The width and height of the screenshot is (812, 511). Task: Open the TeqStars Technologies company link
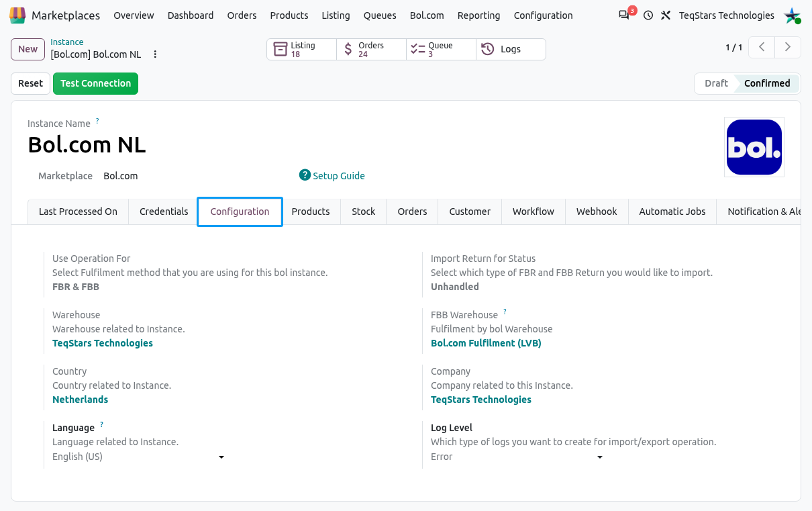(481, 400)
